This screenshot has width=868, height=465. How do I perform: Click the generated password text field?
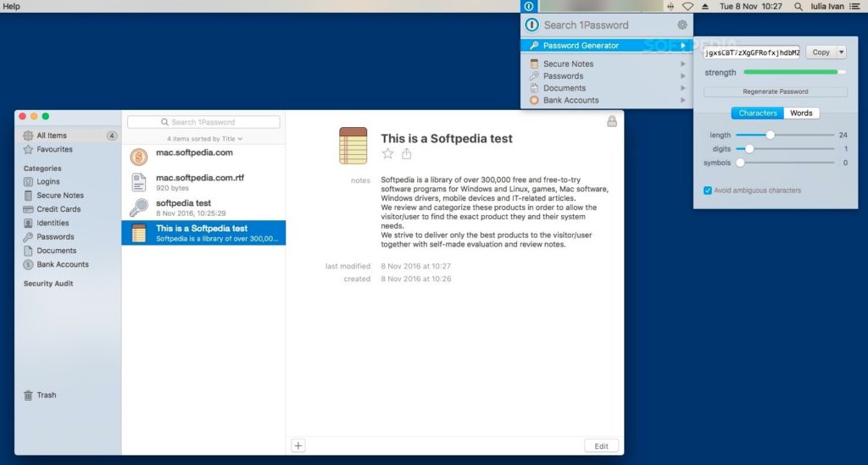752,53
